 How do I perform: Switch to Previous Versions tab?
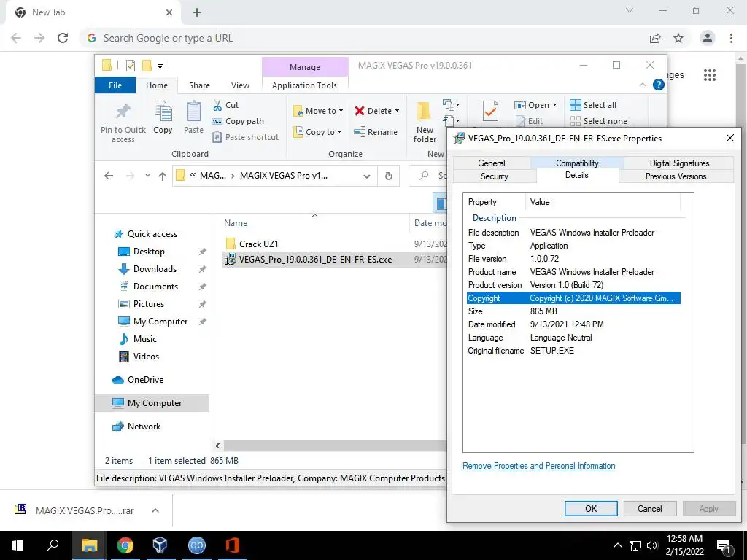tap(676, 176)
